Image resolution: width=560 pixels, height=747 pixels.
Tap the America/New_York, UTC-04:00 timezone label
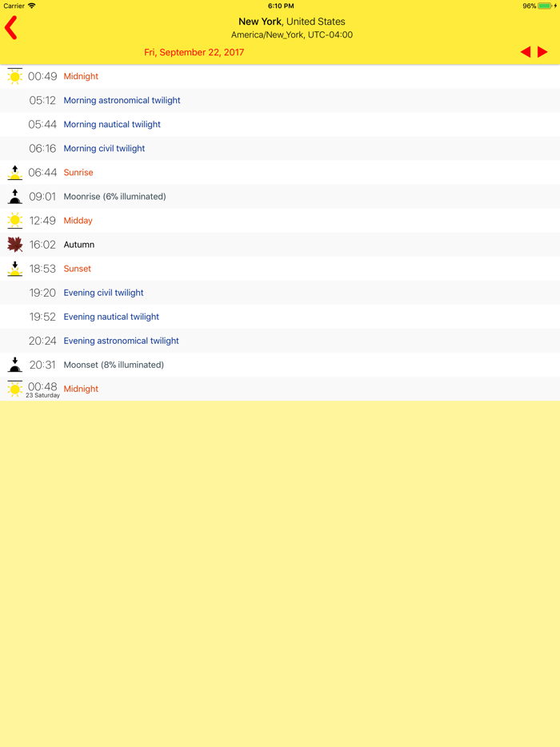pos(292,34)
